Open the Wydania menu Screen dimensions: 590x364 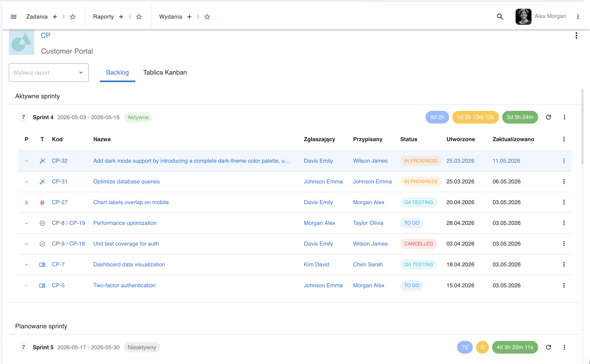(171, 17)
